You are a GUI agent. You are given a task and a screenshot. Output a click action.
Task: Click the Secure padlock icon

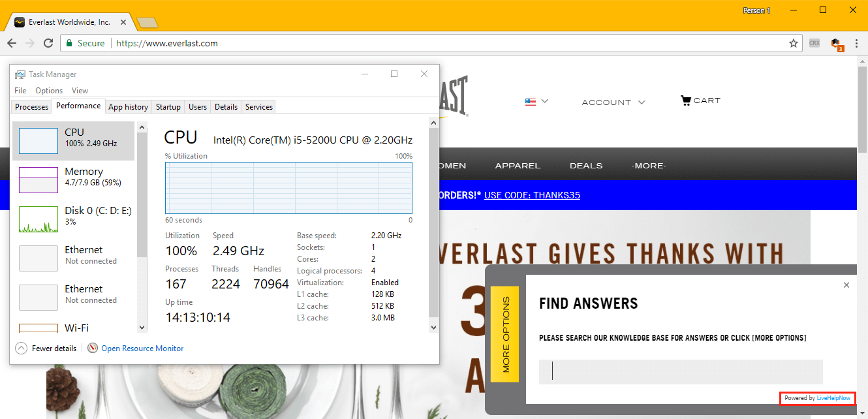[x=69, y=43]
